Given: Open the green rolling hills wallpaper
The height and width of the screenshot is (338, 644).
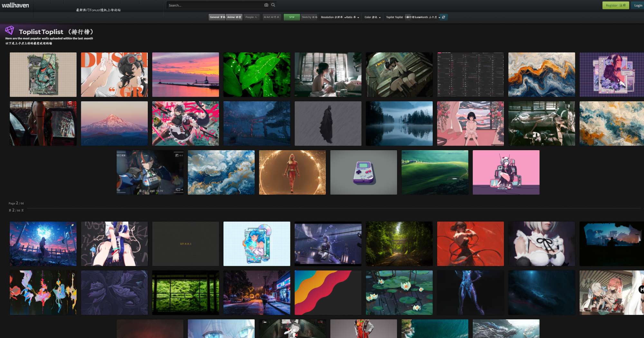Looking at the screenshot, I should tap(435, 172).
